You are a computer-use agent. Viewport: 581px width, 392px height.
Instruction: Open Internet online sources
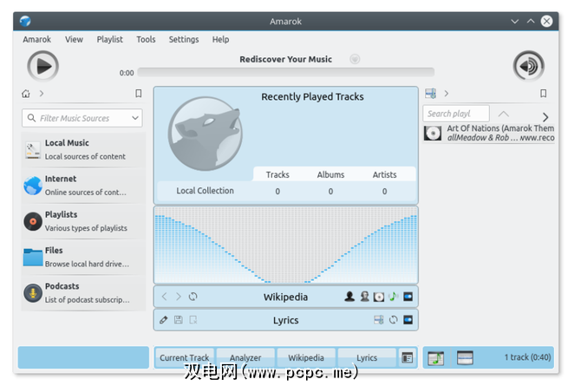[x=83, y=186]
